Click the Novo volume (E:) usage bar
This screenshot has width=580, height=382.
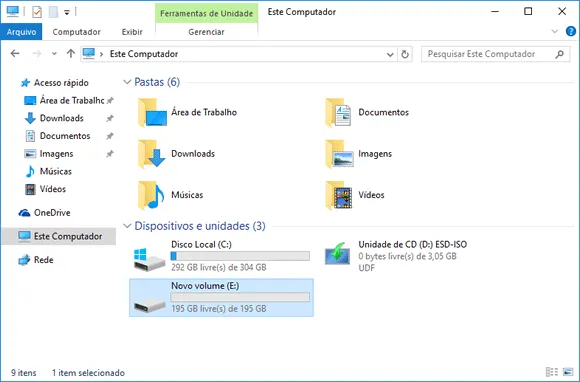[x=240, y=297]
